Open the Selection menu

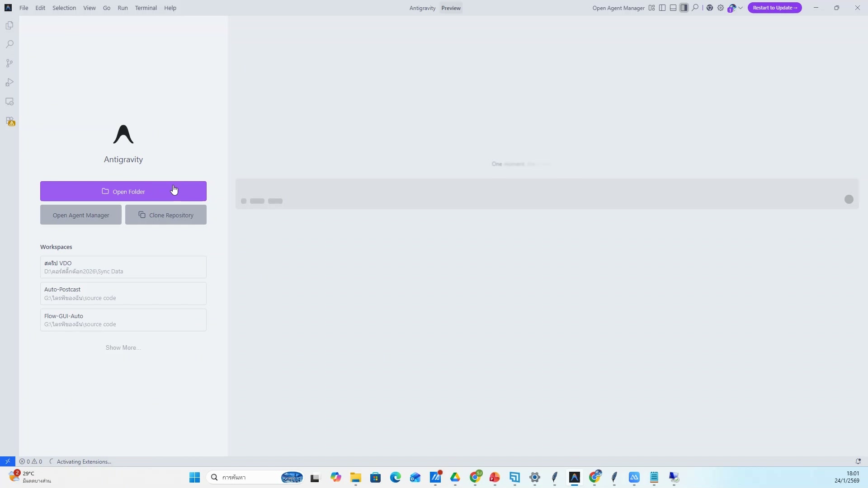point(64,8)
